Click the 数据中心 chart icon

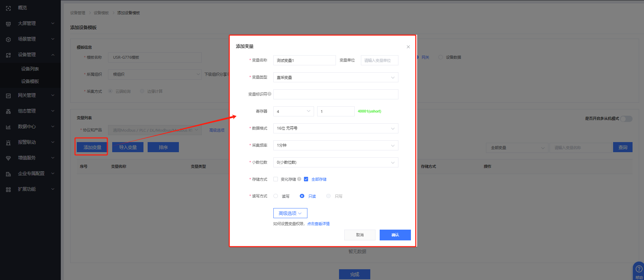click(8, 127)
